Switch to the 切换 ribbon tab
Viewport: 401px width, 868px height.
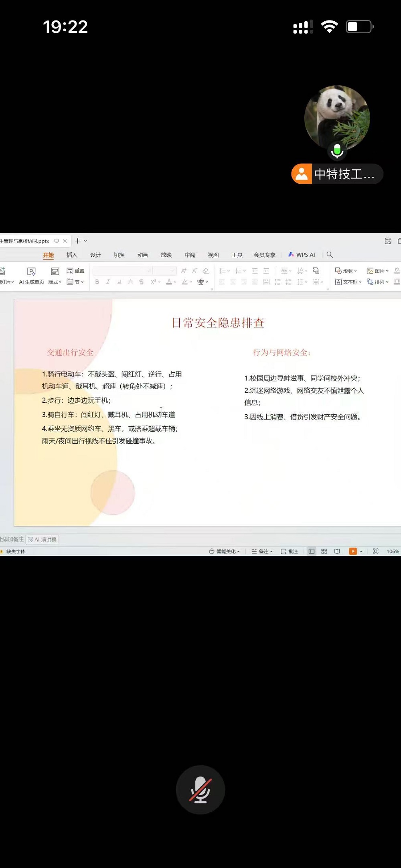pos(119,255)
